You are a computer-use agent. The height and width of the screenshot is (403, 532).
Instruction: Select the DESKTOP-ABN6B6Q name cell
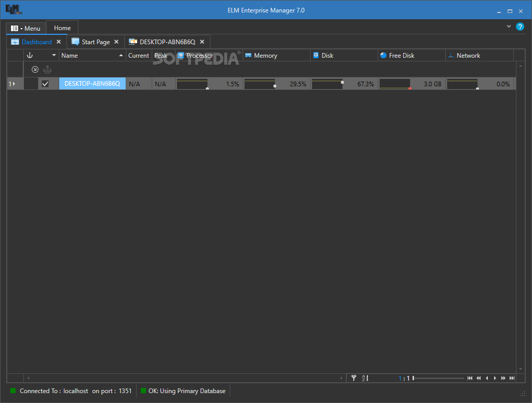[x=92, y=84]
